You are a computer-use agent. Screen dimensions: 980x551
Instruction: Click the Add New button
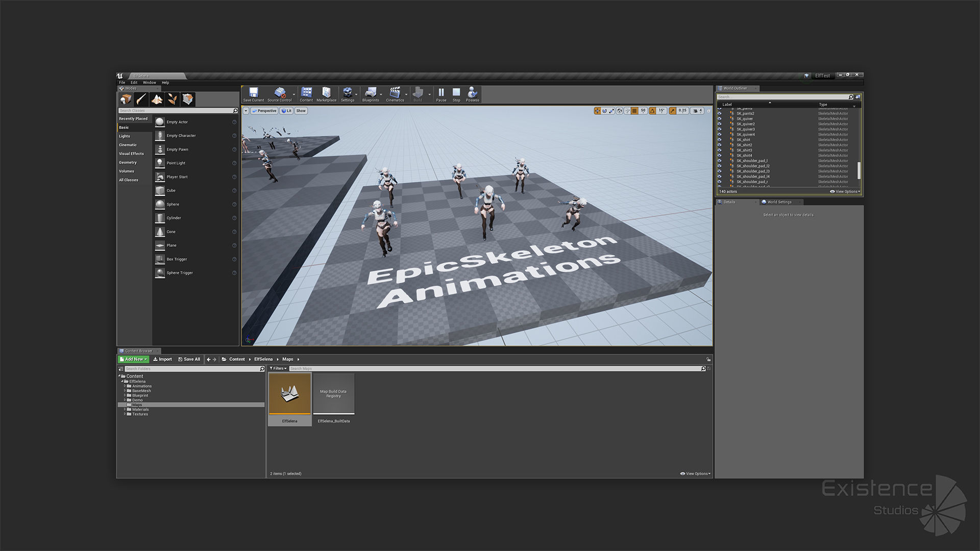[134, 359]
